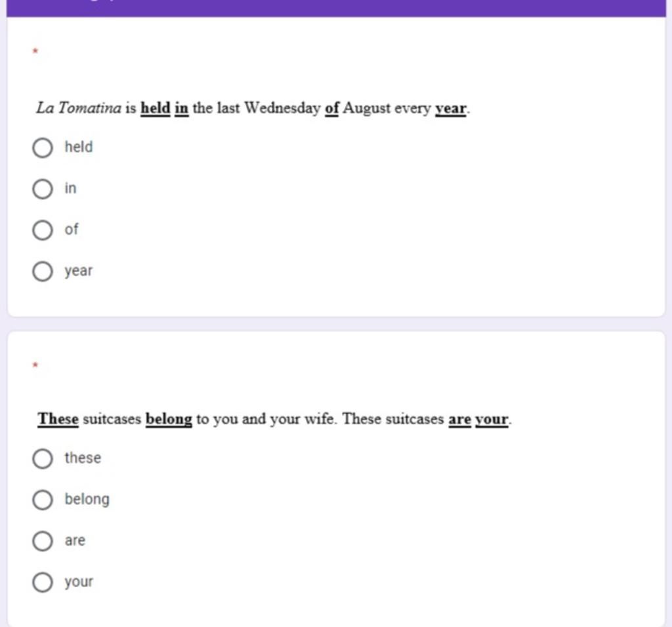The height and width of the screenshot is (627, 672).
Task: Click underlined 'held' in the La Tomatina sentence
Action: (x=156, y=108)
